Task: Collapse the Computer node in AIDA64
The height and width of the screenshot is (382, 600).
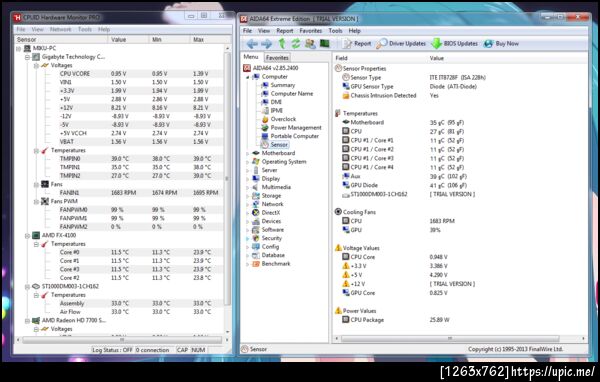Action: click(248, 77)
